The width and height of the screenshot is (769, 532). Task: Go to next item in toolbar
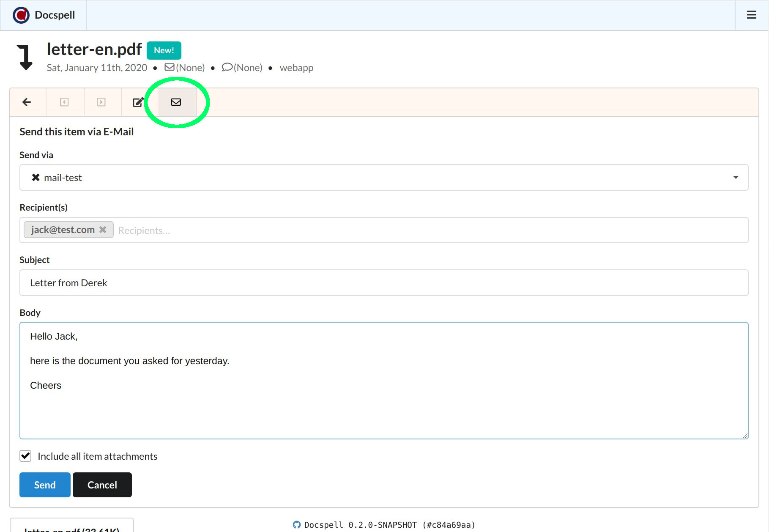click(101, 102)
